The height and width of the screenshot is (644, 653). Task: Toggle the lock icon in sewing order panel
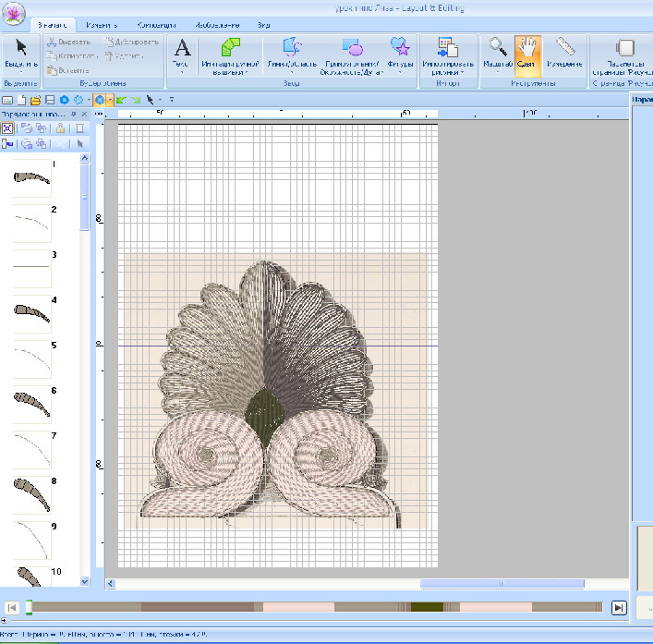(x=60, y=128)
